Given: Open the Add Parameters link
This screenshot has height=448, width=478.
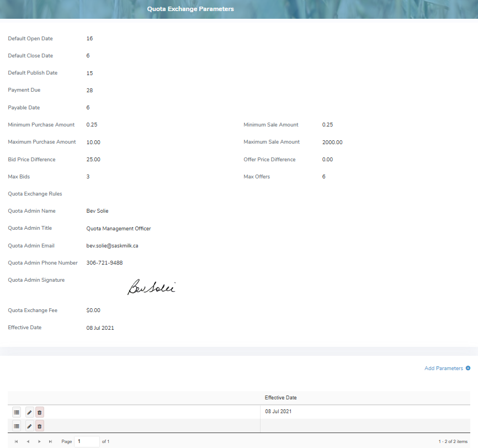Looking at the screenshot, I should [x=444, y=368].
